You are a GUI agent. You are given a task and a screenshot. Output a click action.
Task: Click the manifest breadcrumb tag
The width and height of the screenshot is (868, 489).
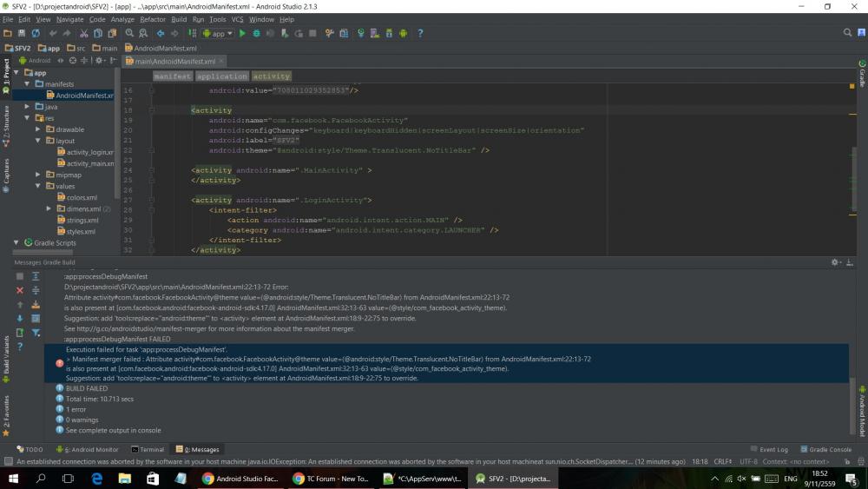[x=173, y=76]
